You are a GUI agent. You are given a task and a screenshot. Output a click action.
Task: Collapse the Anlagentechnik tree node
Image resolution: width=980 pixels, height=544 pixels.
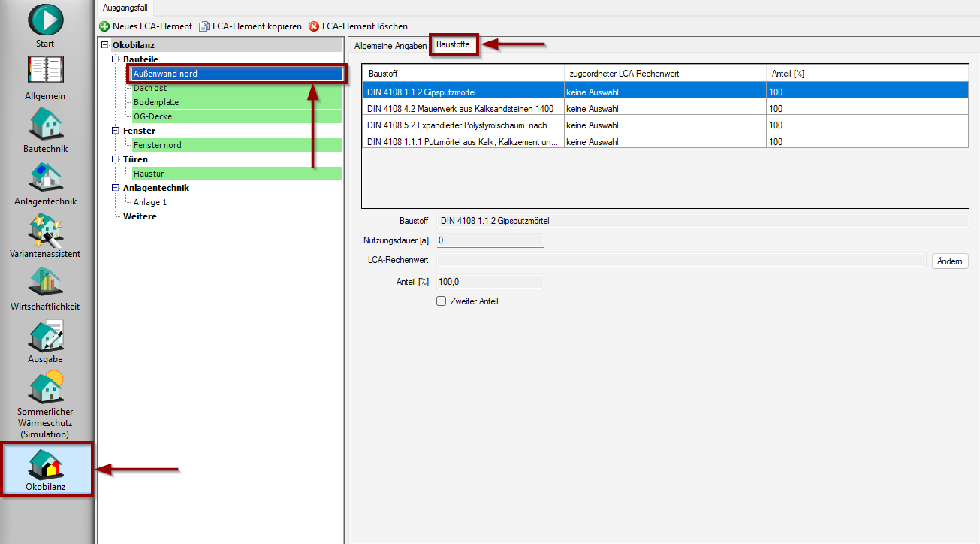point(115,188)
